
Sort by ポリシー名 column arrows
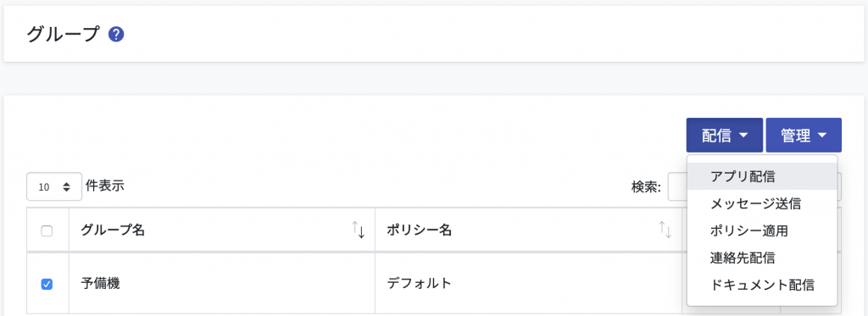(665, 230)
